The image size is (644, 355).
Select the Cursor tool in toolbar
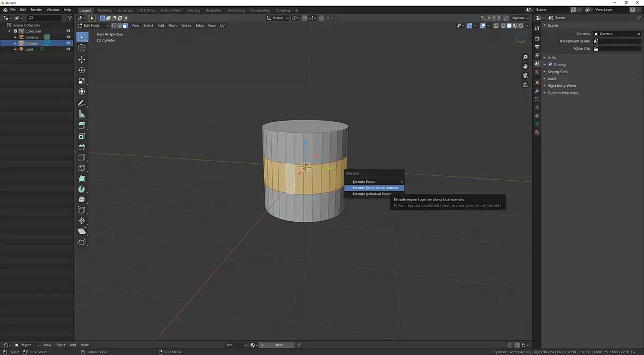coord(82,48)
